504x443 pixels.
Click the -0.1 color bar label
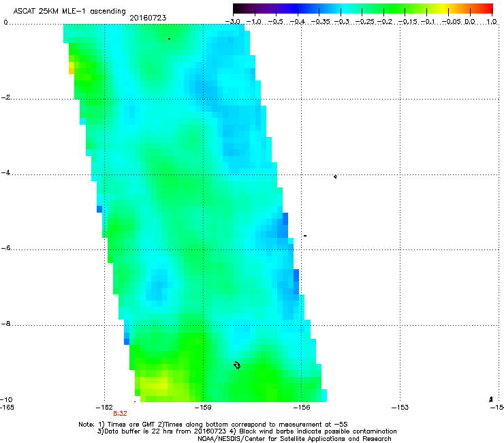pos(428,22)
